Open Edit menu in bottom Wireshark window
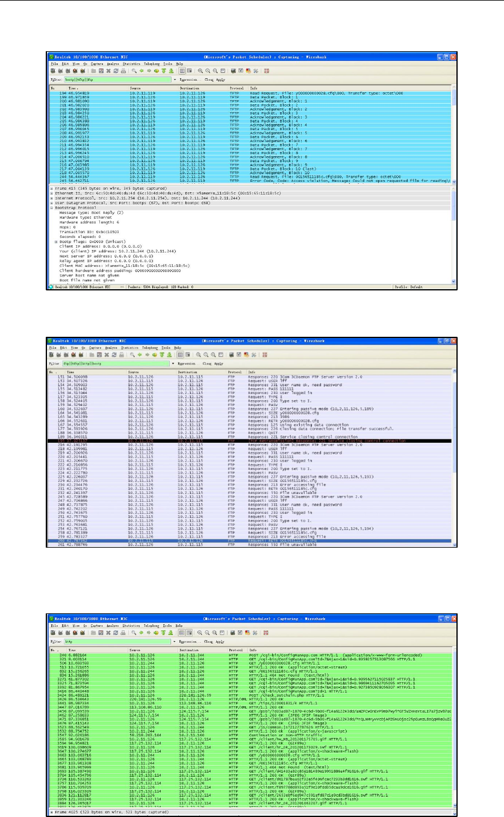 [65, 625]
